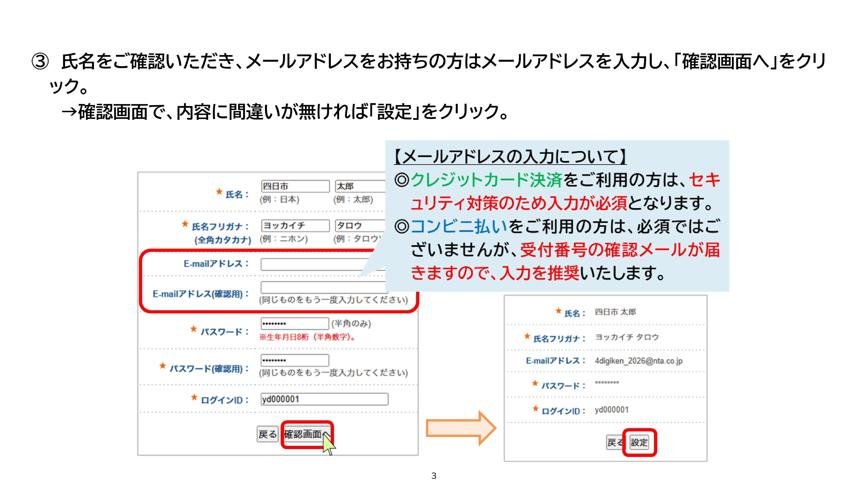Select the ログインID field showing yd000001
The image size is (868, 488).
tap(324, 399)
